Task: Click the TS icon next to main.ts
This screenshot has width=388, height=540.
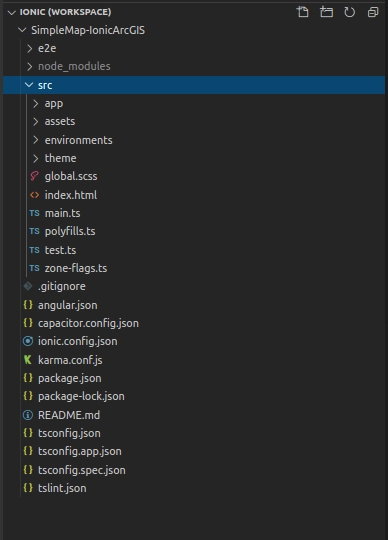Action: [x=34, y=213]
